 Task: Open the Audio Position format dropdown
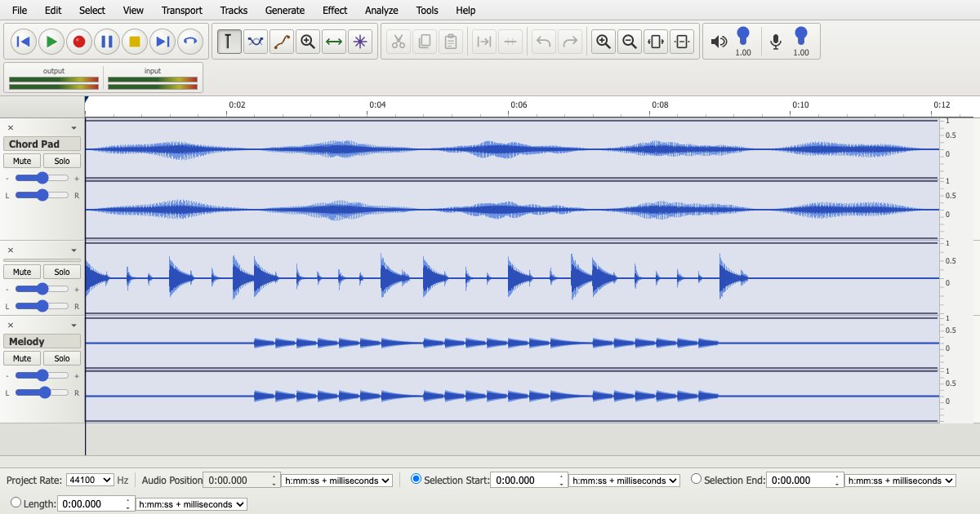click(x=336, y=481)
